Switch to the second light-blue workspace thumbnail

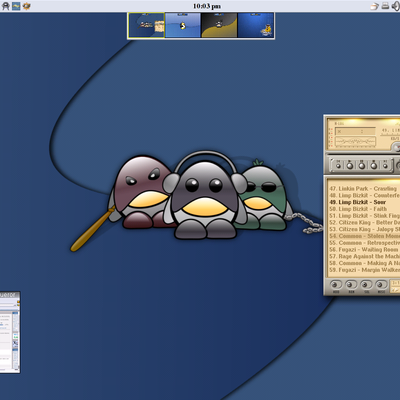(183, 25)
